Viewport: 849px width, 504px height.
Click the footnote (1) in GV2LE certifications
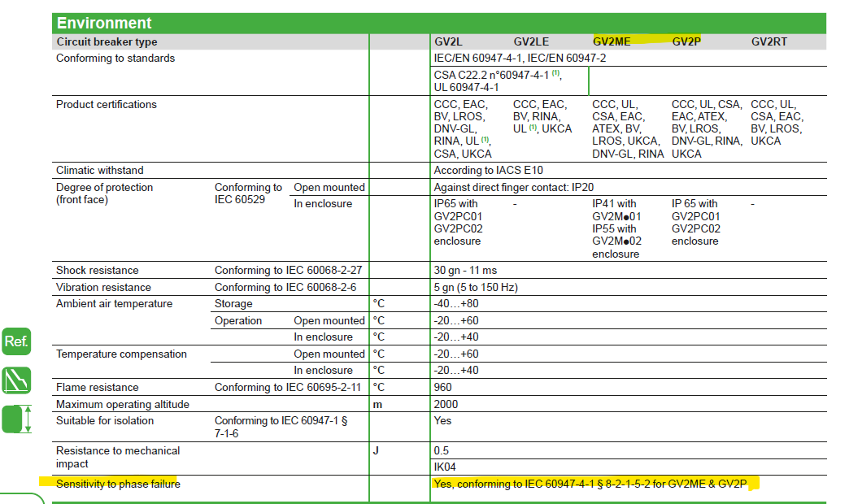(533, 127)
